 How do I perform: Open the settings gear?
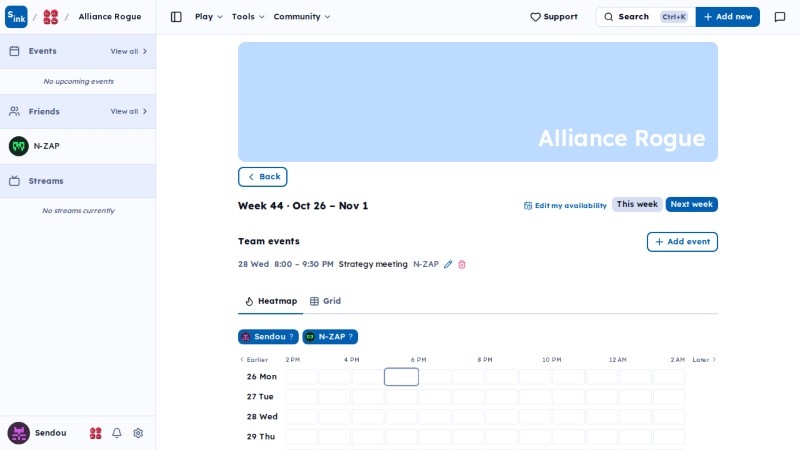point(138,433)
